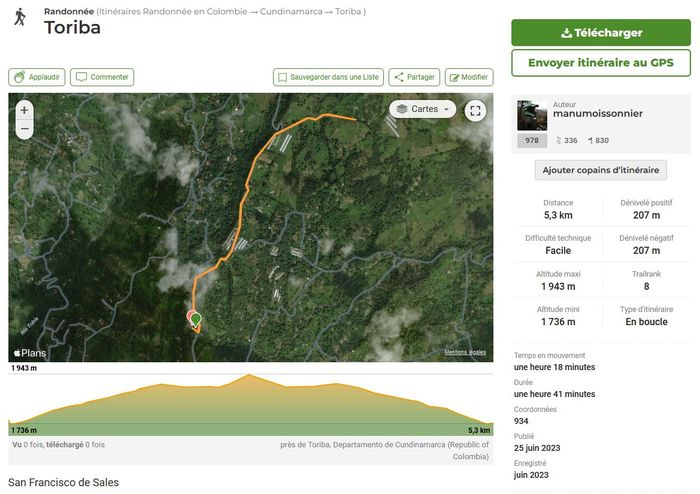Enter fullscreen map view

[475, 110]
